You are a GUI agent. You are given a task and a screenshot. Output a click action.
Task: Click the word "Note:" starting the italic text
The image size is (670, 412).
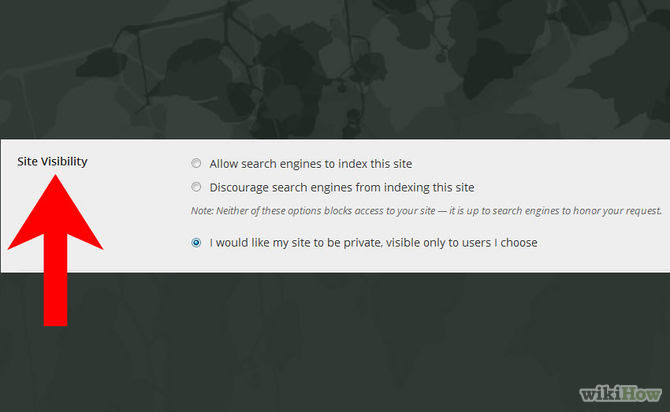point(202,211)
